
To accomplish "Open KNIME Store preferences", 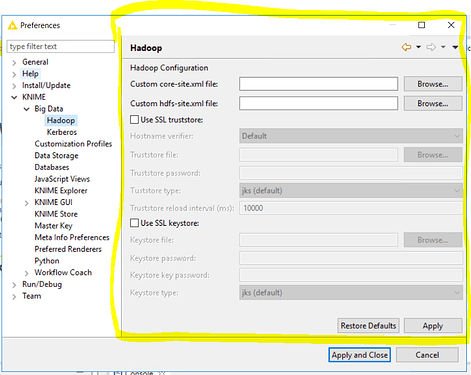I will coord(56,214).
